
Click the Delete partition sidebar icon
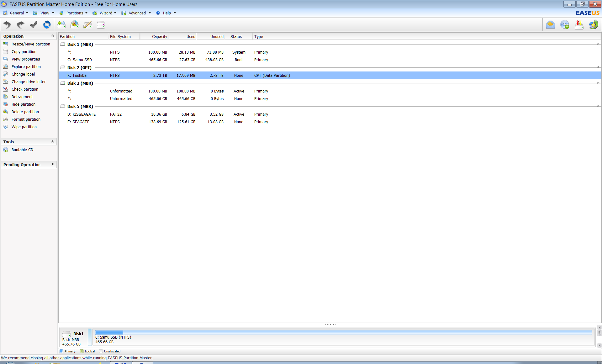click(5, 112)
